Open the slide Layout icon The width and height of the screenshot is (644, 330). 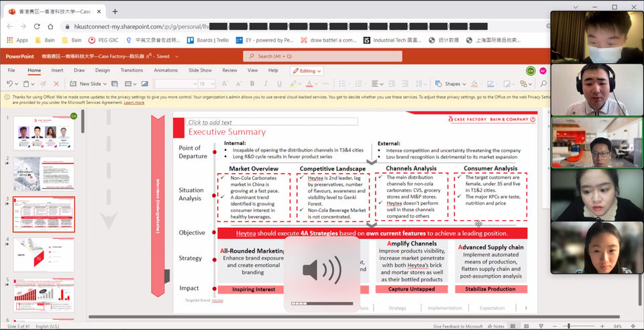[x=128, y=84]
